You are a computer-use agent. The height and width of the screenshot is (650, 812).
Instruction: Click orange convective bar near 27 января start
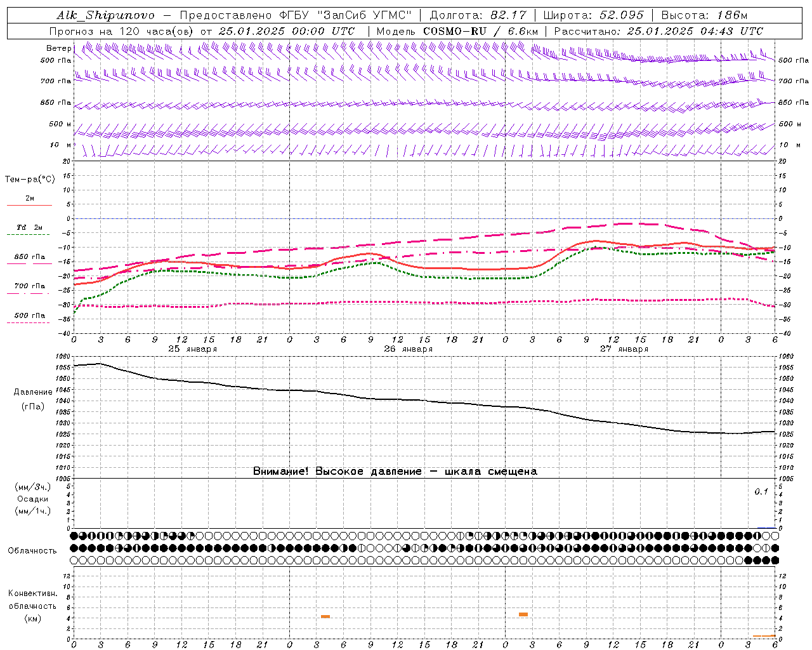click(523, 614)
